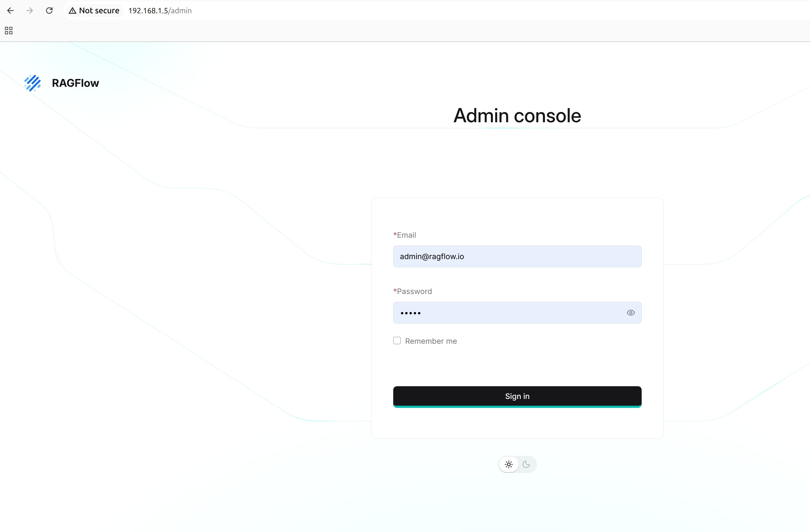Reload the page with the refresh icon
Screen dimensions: 810x532
pyautogui.click(x=49, y=11)
